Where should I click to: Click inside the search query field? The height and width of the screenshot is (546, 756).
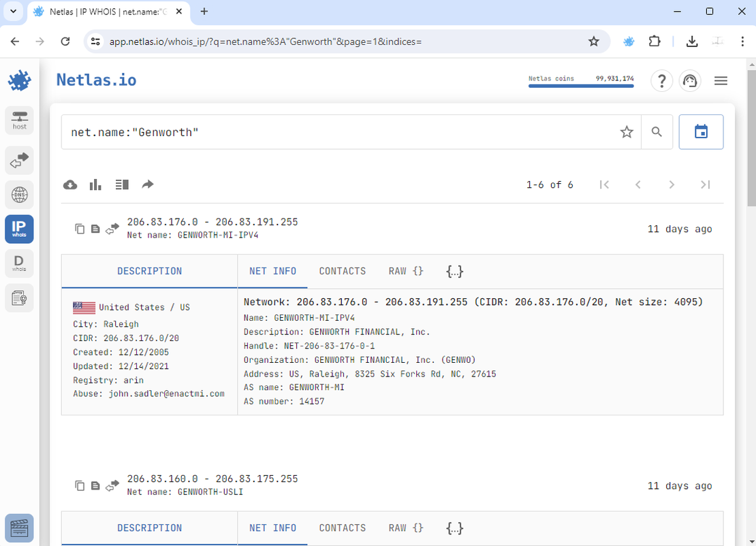tap(272, 131)
